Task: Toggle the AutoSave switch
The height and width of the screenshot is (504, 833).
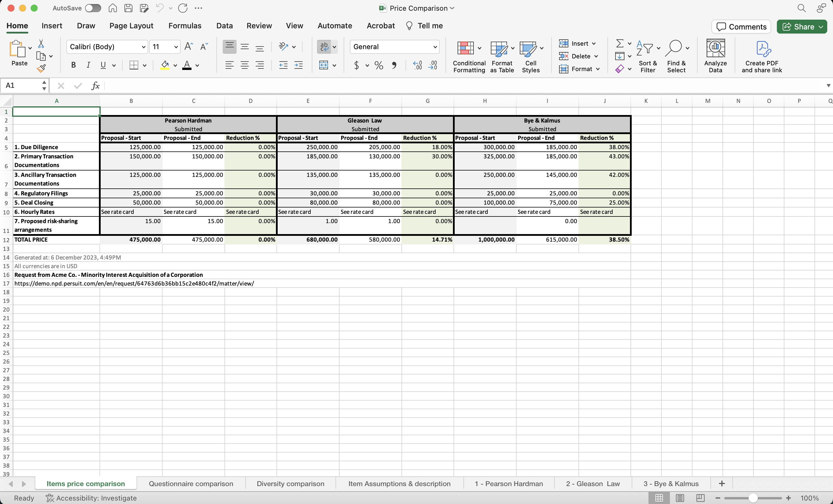Action: coord(93,8)
